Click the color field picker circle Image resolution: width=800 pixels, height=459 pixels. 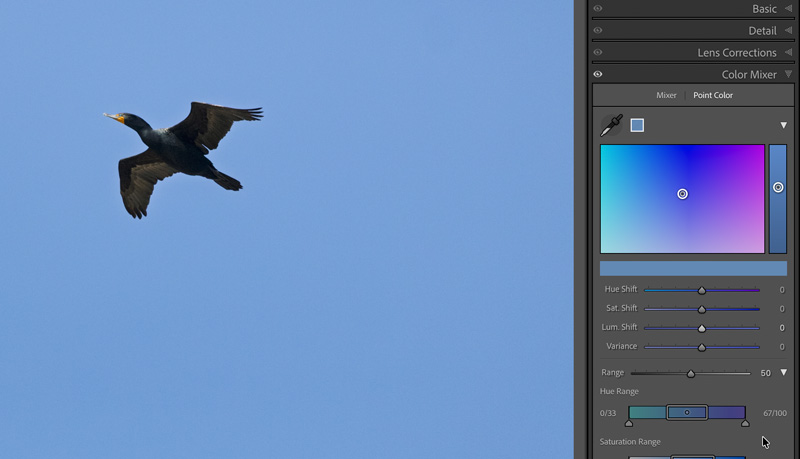pos(683,194)
